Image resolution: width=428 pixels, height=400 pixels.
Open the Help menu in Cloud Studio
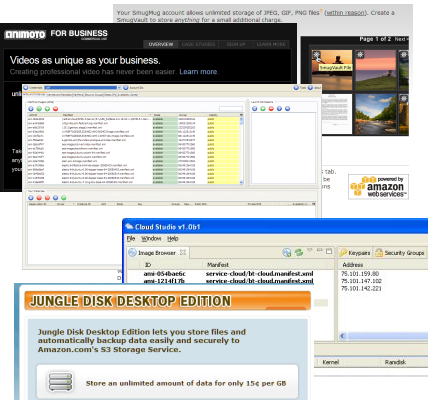click(x=173, y=239)
